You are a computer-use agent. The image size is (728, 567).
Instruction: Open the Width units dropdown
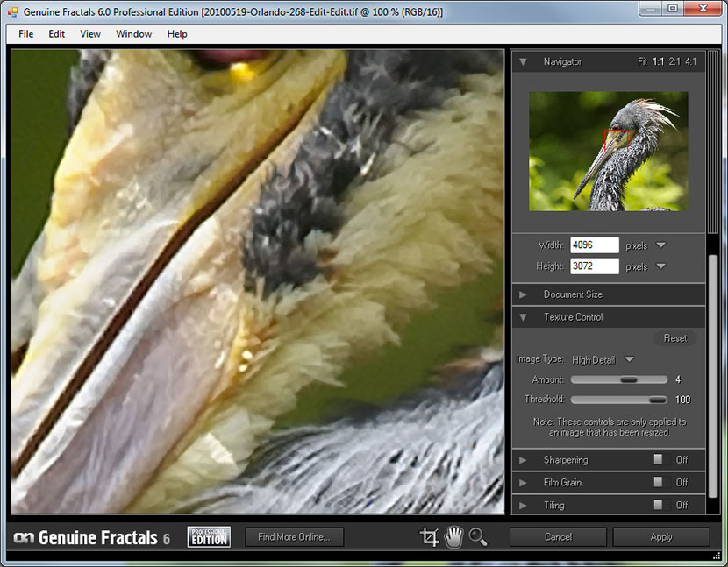pos(660,245)
